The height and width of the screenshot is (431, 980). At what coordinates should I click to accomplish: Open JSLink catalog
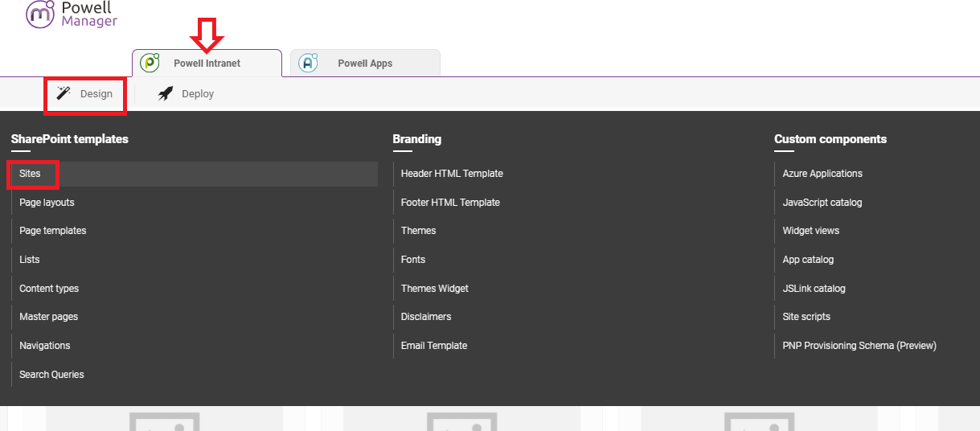pyautogui.click(x=814, y=289)
